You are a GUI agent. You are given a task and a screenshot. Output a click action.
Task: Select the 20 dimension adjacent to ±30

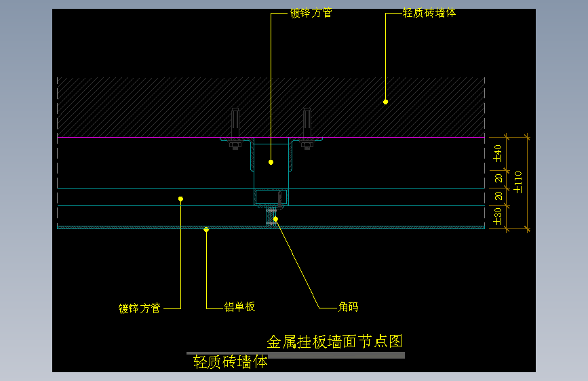click(498, 196)
